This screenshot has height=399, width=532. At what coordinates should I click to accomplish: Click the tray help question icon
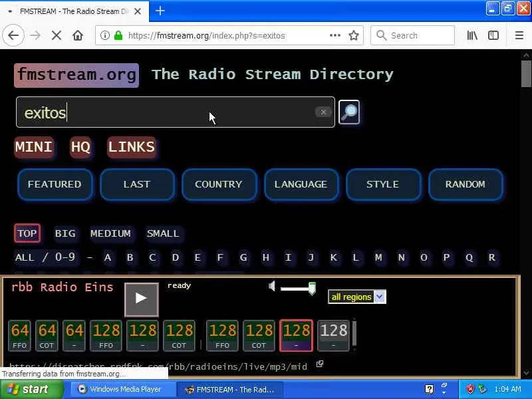(x=429, y=389)
